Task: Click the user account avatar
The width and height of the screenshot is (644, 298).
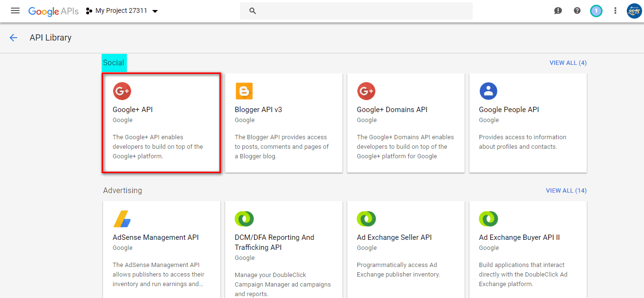Action: 634,10
